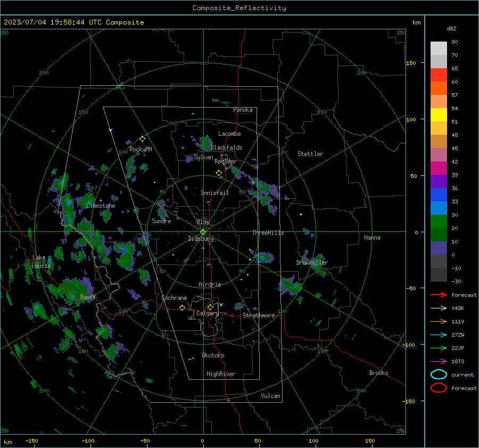This screenshot has height=448, width=479.
Task: Select the bright yellow dBZ swatch
Action: pos(439,115)
